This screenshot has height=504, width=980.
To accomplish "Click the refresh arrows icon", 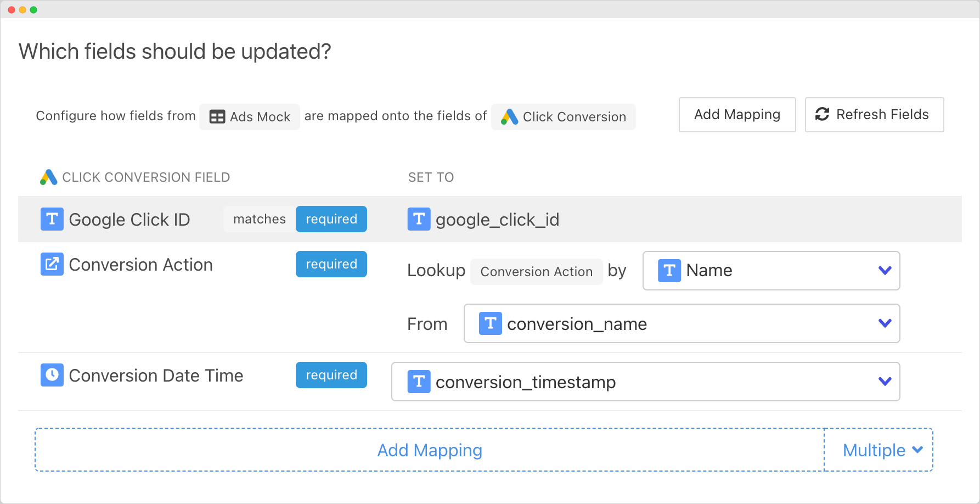I will click(822, 114).
